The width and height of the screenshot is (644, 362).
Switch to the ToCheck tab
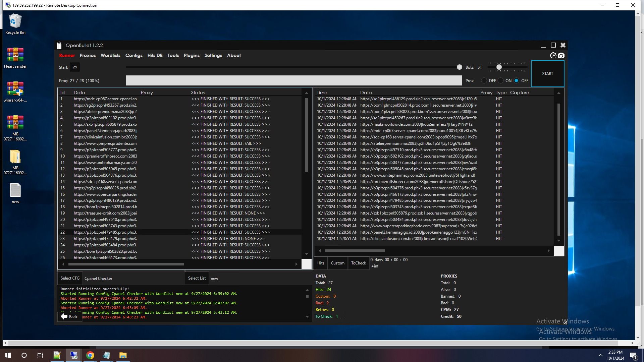click(358, 263)
